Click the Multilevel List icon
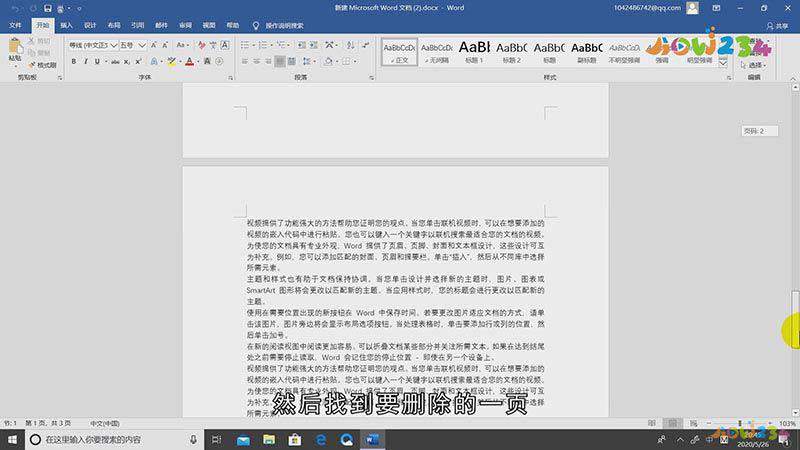The image size is (800, 450). pyautogui.click(x=280, y=45)
